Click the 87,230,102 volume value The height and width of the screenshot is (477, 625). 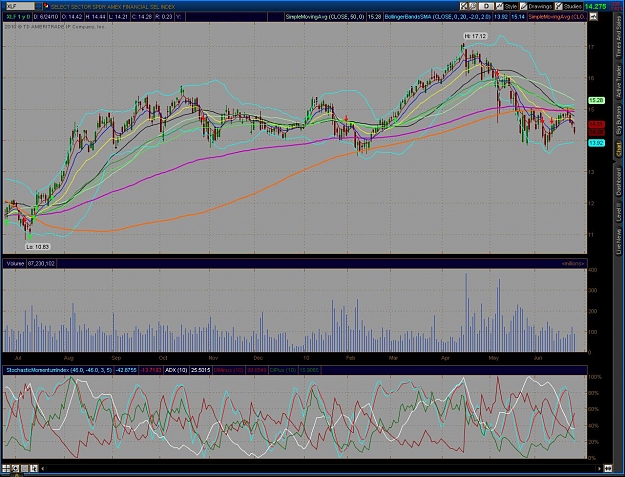click(x=41, y=263)
